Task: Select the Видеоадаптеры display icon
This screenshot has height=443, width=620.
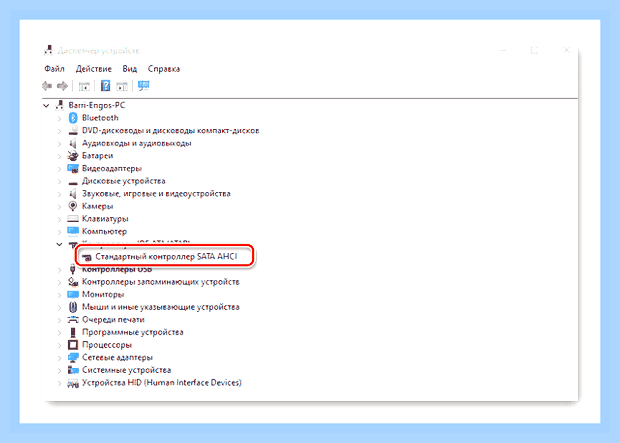Action: [73, 168]
